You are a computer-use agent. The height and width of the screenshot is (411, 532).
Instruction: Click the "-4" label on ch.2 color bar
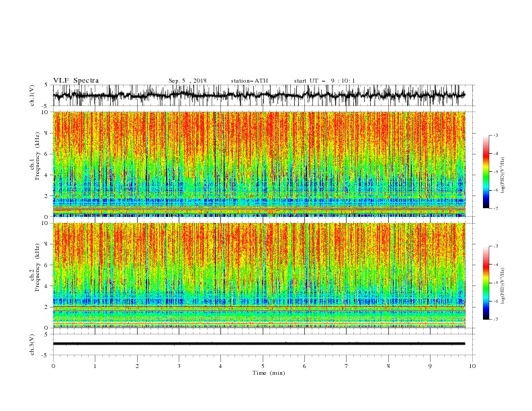click(x=496, y=265)
